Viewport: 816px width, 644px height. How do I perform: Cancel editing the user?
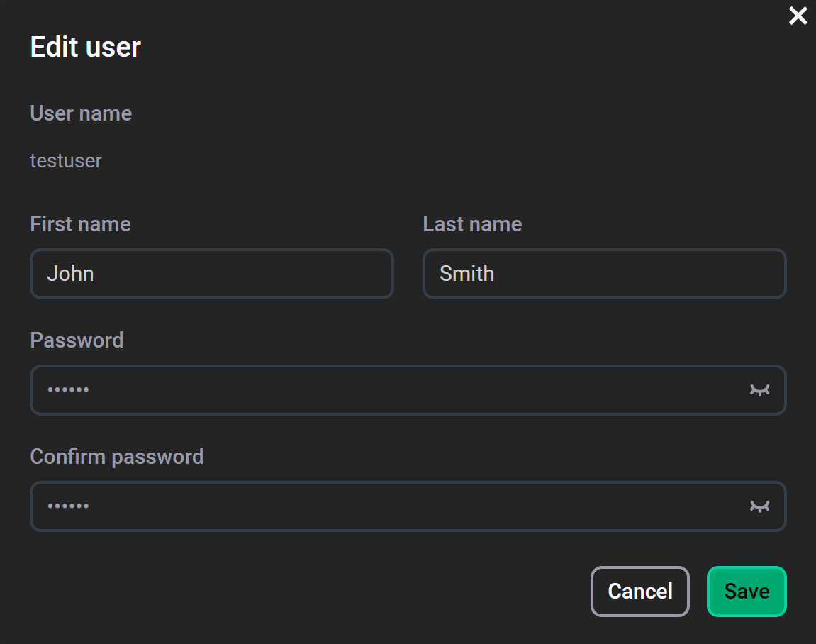(639, 591)
